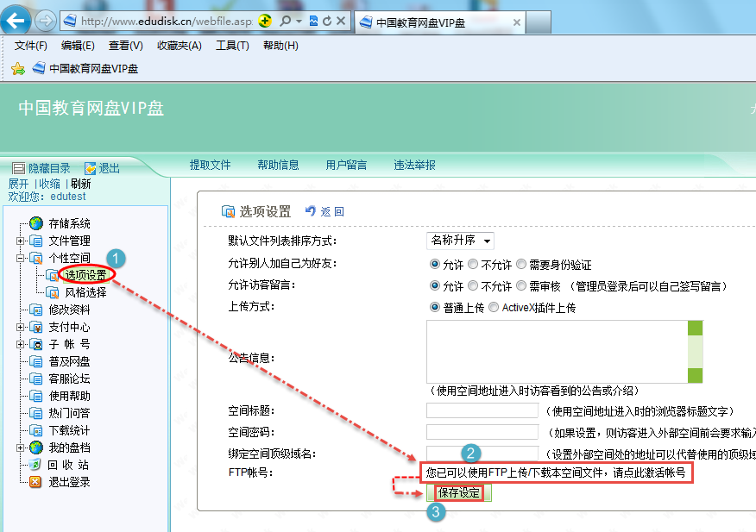756x532 pixels.
Task: Open the 查看(V) menu
Action: (125, 46)
